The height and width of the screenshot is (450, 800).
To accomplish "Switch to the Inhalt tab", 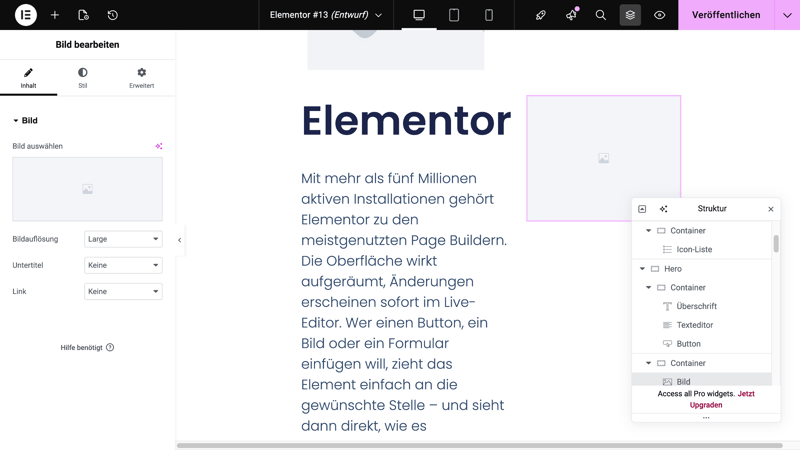I will click(29, 78).
